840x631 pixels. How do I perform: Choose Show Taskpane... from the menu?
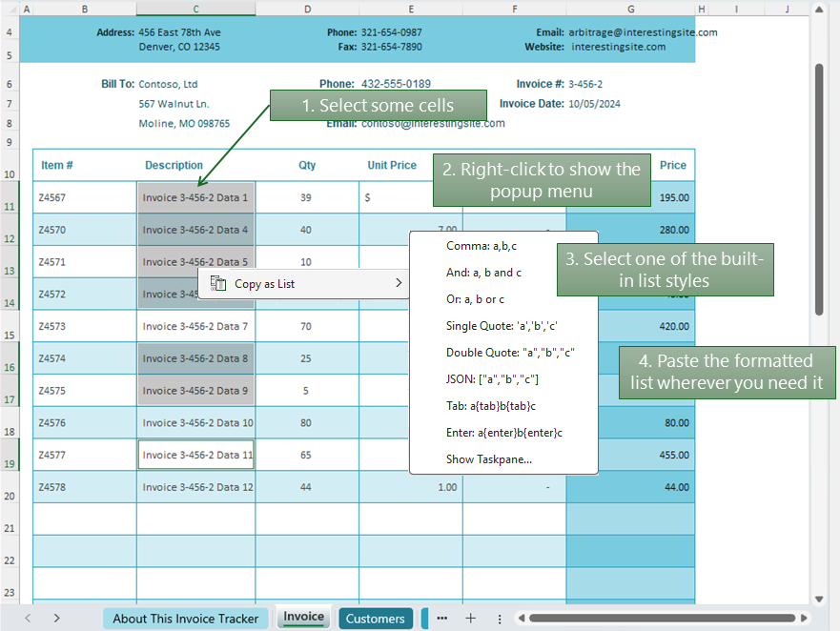[489, 459]
